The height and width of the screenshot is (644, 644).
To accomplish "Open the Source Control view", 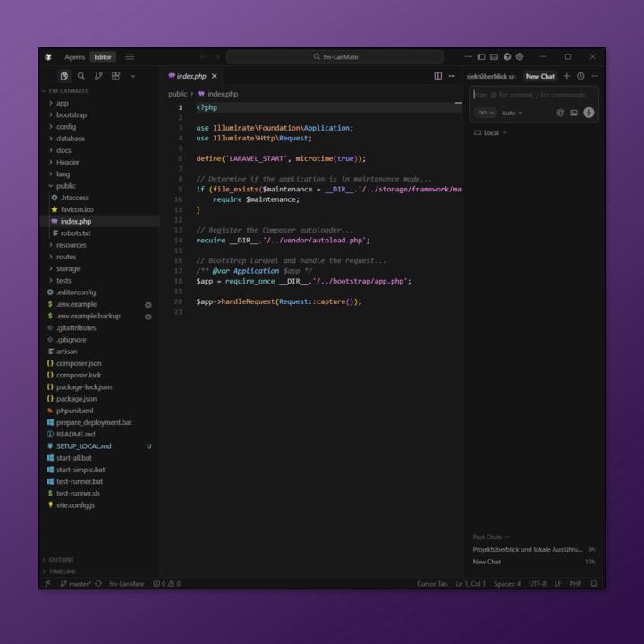I will 98,76.
